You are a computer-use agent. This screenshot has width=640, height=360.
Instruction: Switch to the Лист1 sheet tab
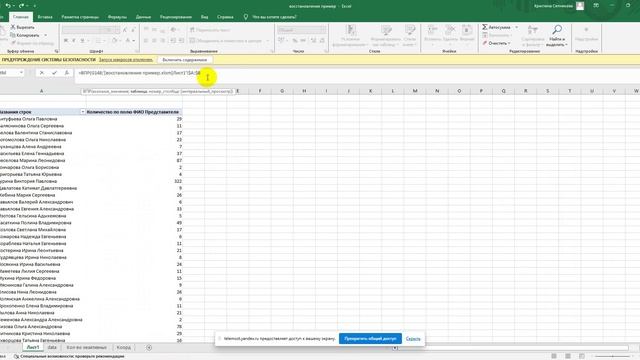(x=33, y=347)
